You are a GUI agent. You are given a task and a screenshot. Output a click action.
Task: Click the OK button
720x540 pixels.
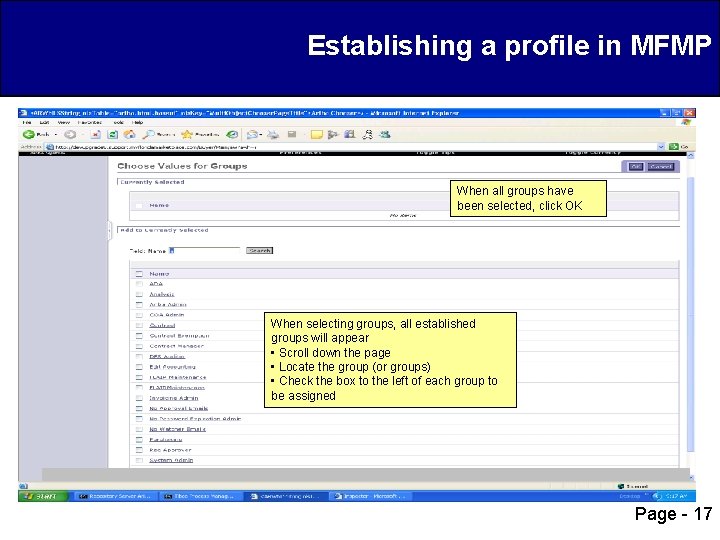(636, 167)
